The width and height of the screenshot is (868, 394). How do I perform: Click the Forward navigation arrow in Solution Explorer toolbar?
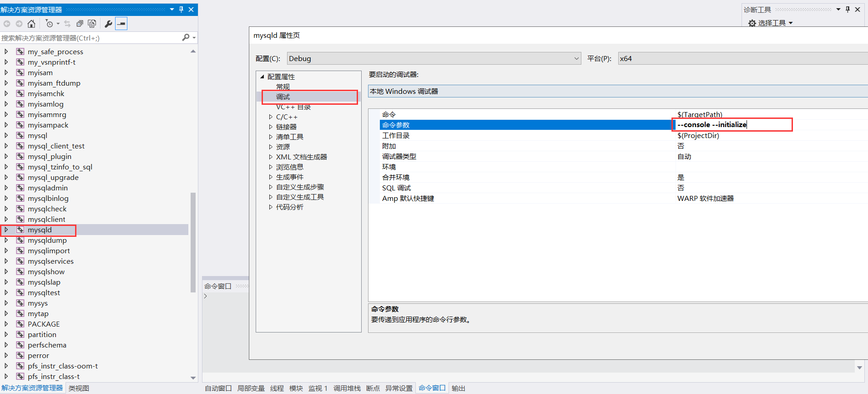click(19, 24)
